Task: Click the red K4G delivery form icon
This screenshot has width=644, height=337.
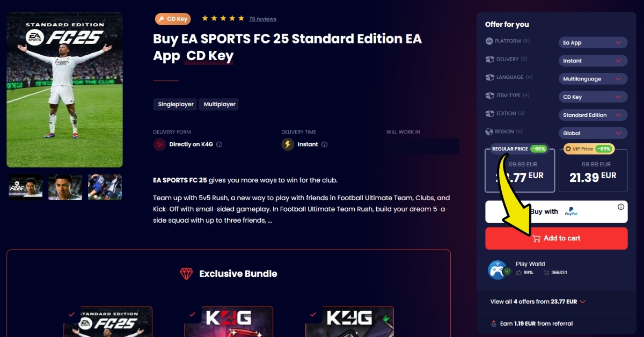Action: coord(159,144)
